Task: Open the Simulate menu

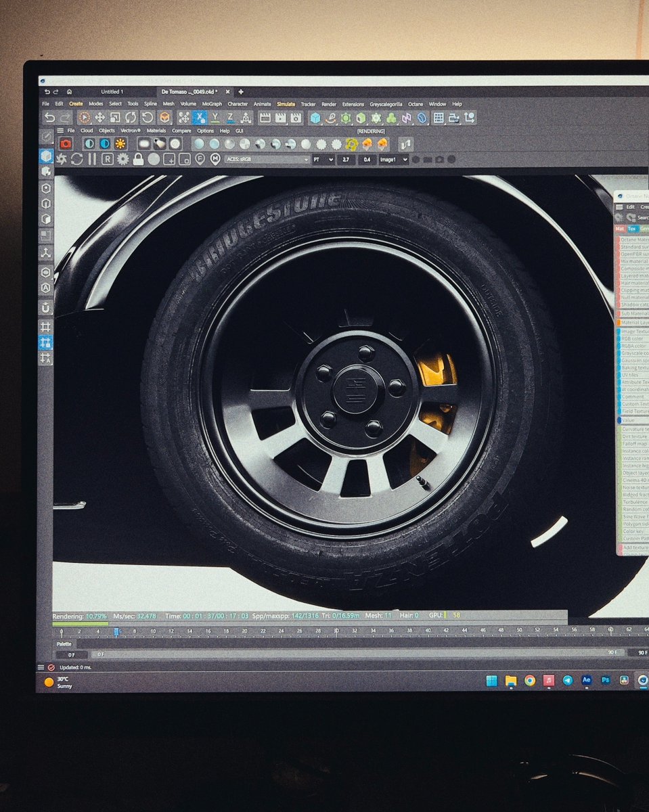Action: (286, 104)
